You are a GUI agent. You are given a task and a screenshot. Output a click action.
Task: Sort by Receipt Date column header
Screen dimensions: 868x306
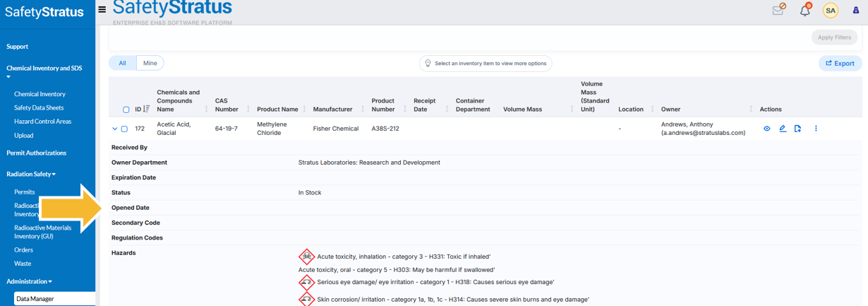point(425,105)
